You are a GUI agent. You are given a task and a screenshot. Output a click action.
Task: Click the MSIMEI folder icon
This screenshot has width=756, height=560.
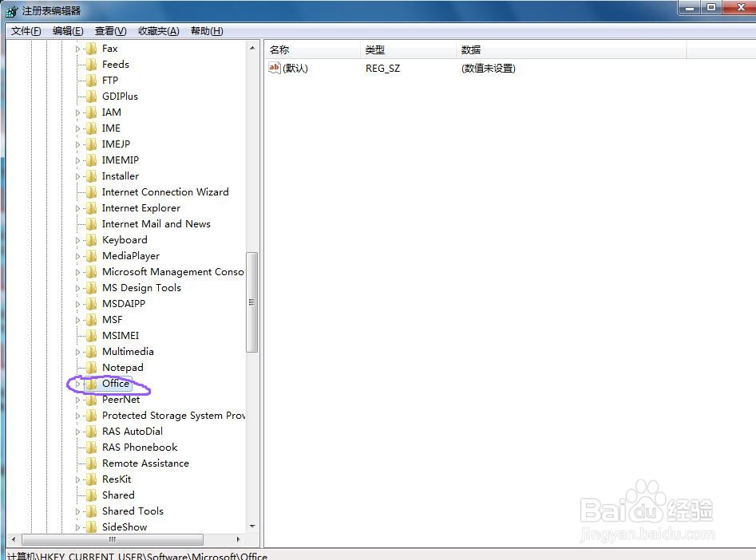click(x=92, y=335)
